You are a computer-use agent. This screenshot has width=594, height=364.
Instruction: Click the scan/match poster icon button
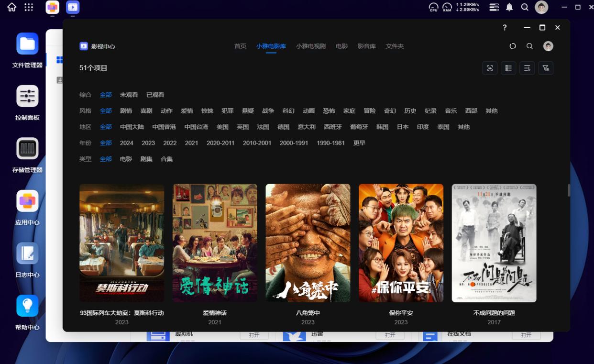pos(490,68)
